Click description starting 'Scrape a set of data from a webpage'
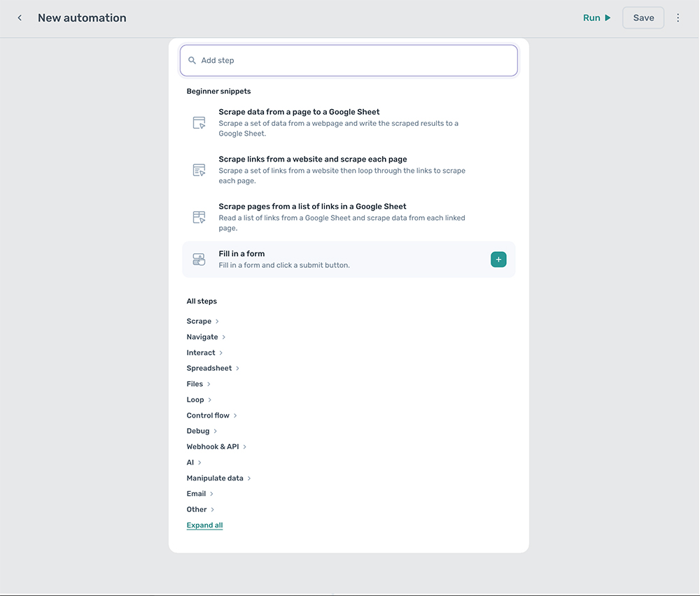700x596 pixels. pyautogui.click(x=338, y=128)
